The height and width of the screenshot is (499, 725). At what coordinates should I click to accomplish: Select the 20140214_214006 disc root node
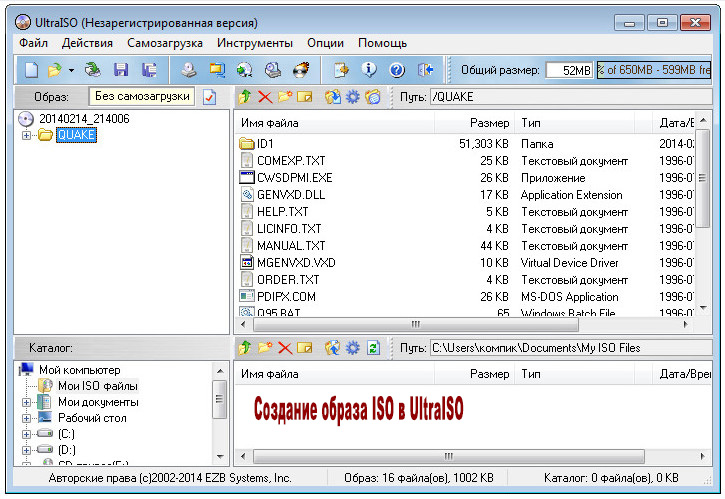(x=84, y=119)
